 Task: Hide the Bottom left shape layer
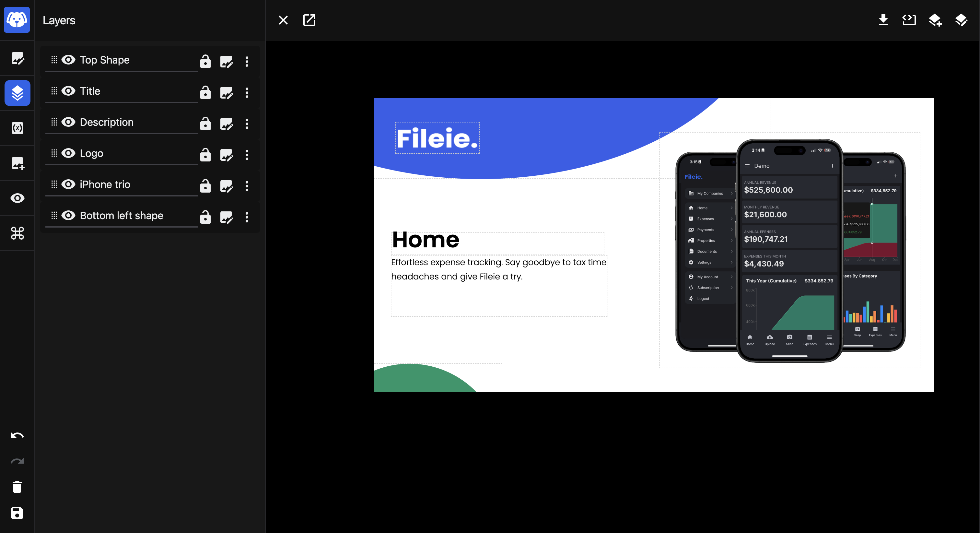pyautogui.click(x=68, y=216)
